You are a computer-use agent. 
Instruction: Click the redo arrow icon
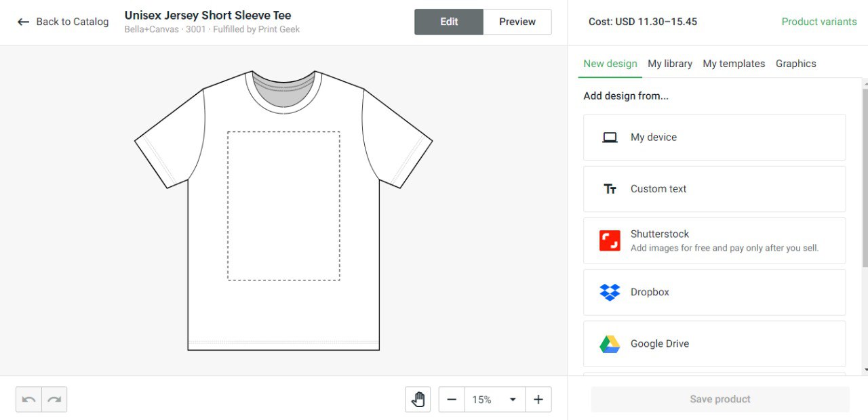(x=54, y=400)
